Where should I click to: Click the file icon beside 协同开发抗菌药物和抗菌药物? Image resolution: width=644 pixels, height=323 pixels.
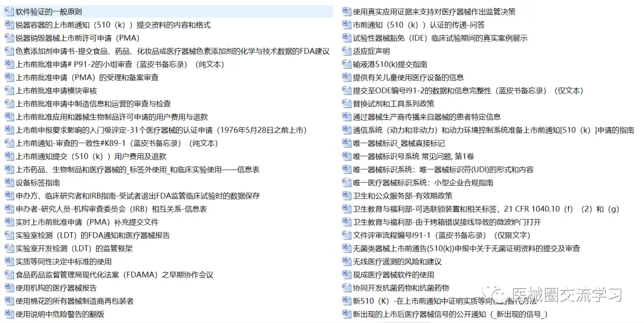[x=346, y=288]
